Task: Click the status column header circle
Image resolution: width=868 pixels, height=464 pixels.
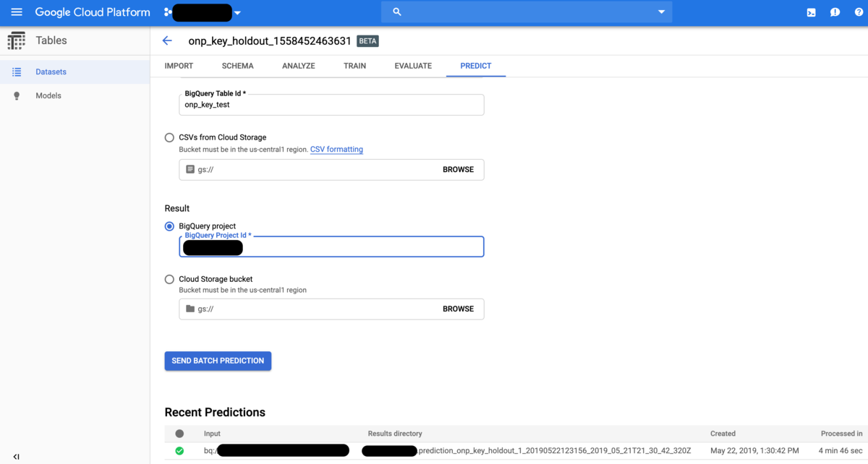Action: (179, 434)
